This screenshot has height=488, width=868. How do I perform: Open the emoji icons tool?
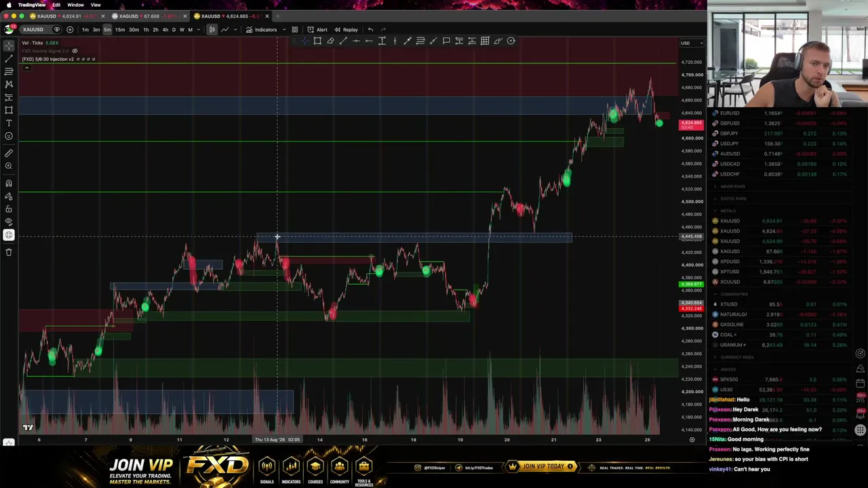(9, 136)
